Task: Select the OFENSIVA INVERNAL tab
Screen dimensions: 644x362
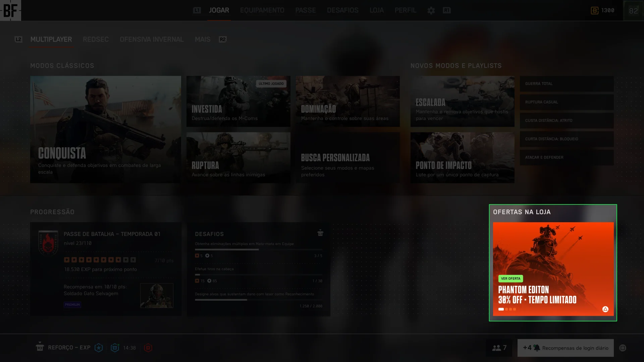Action: coord(152,40)
